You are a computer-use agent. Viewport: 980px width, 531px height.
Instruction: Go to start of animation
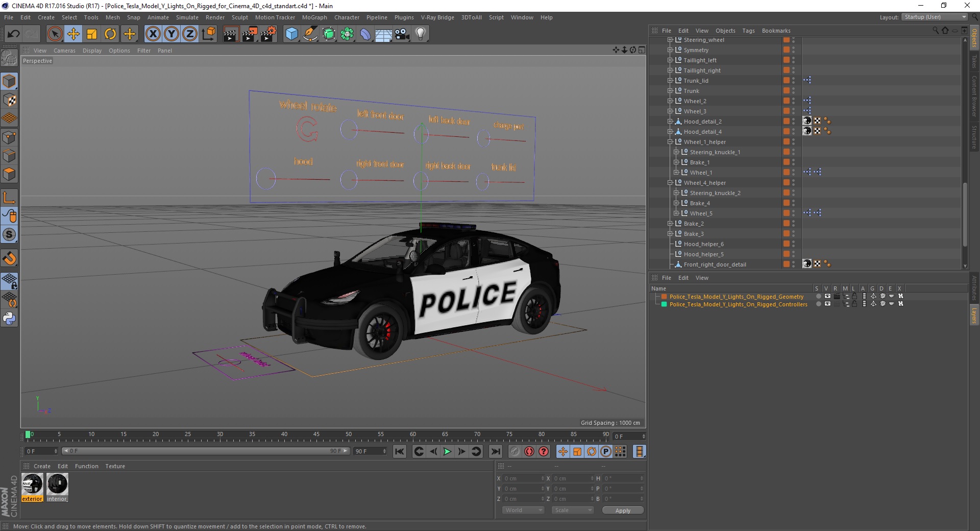(400, 451)
